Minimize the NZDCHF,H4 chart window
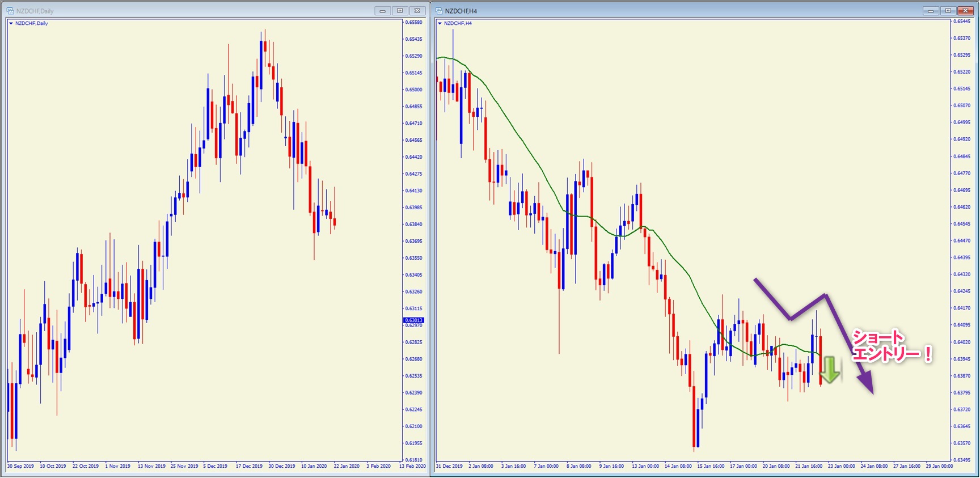This screenshot has height=478, width=980. click(931, 11)
